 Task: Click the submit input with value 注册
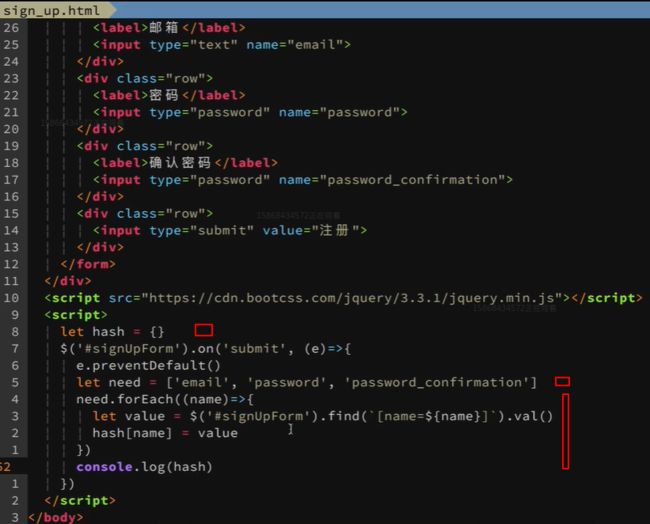[230, 230]
